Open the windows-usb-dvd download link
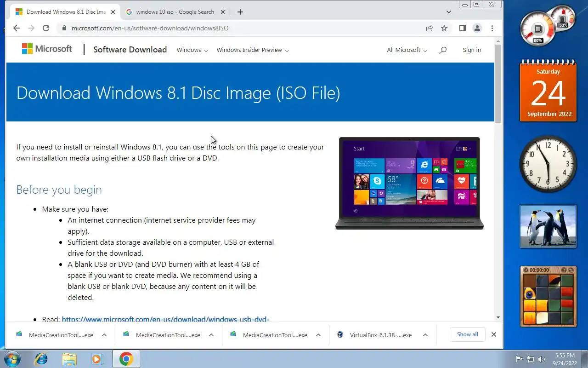Image resolution: width=588 pixels, height=368 pixels. tap(165, 319)
